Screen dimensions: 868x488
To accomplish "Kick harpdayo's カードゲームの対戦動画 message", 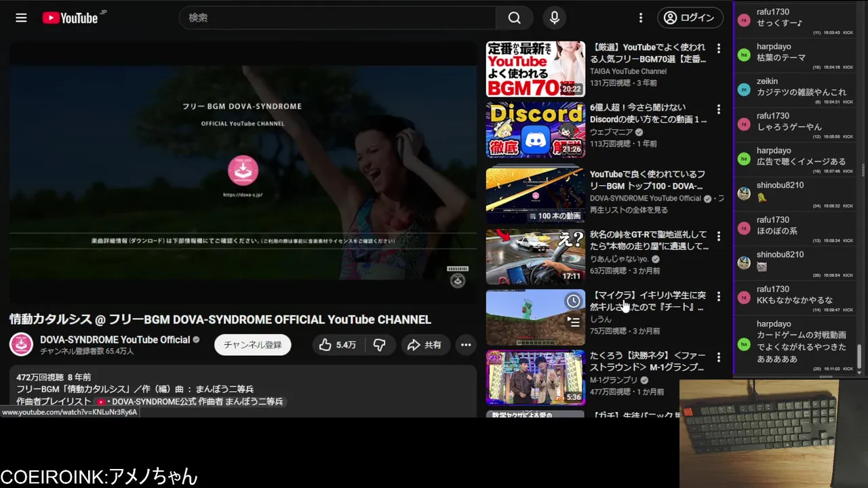I will click(x=848, y=369).
